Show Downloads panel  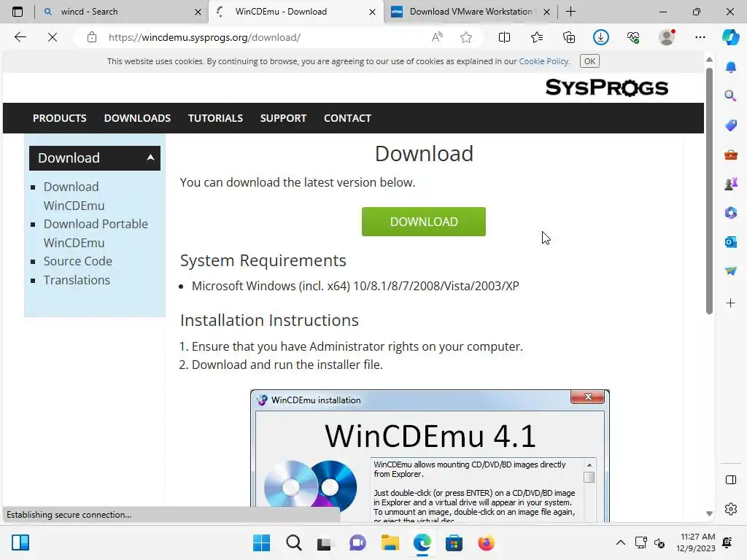pos(601,37)
